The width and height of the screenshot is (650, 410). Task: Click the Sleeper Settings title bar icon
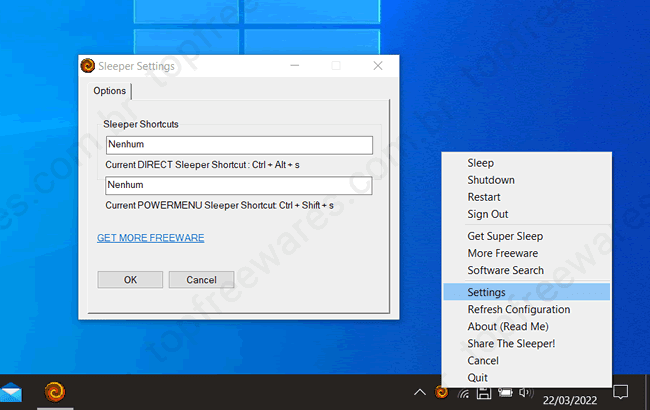88,66
